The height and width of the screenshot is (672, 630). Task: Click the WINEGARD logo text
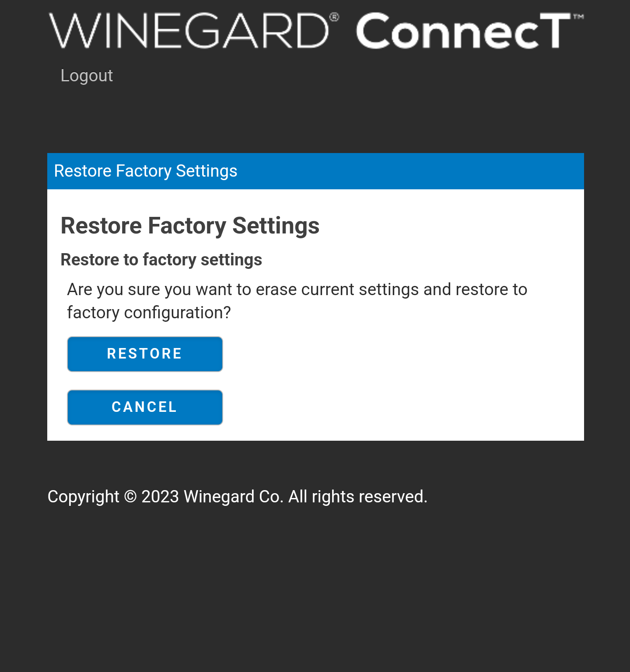click(189, 31)
